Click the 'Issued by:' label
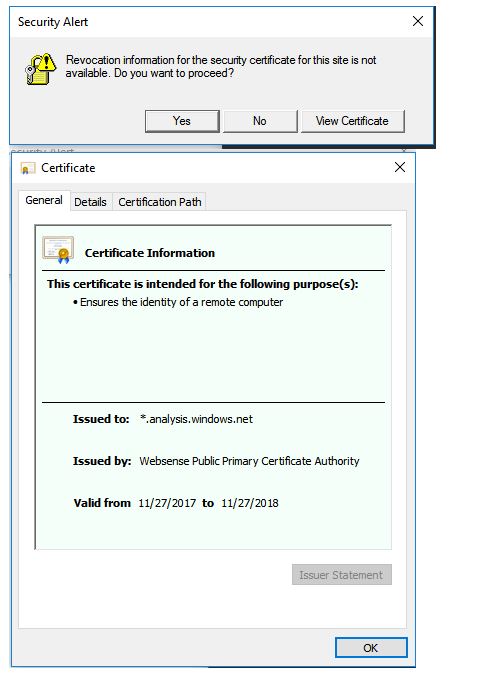 [102, 461]
